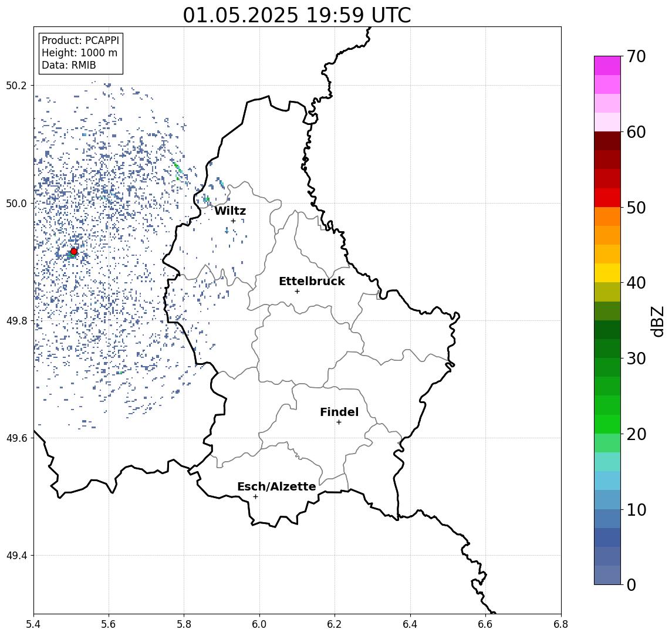Click the 0 colorbar tick label
The image size is (672, 636).
pos(632,584)
